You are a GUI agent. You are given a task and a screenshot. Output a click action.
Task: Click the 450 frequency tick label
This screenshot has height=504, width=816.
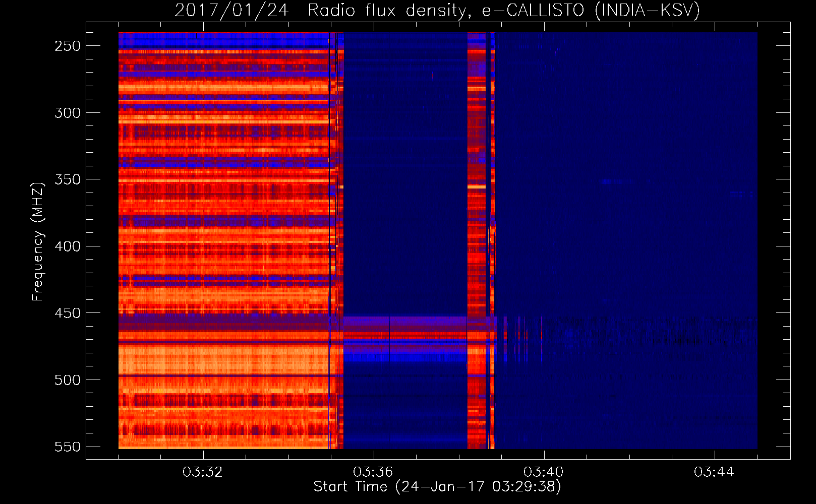pos(68,313)
